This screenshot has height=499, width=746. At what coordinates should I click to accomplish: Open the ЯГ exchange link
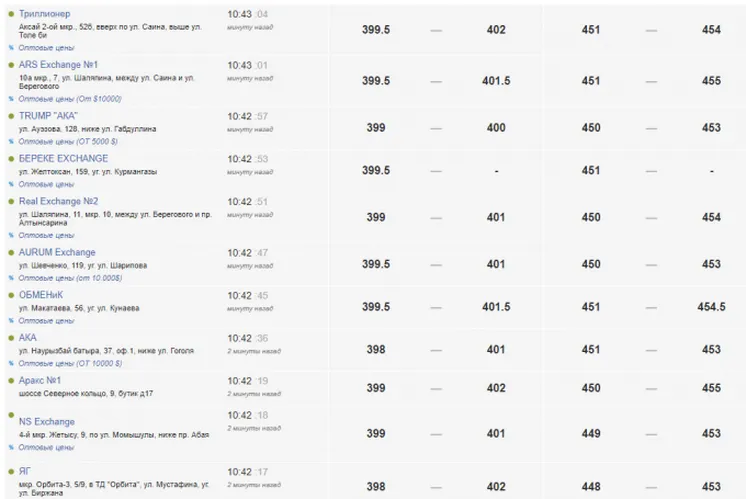pyautogui.click(x=25, y=470)
